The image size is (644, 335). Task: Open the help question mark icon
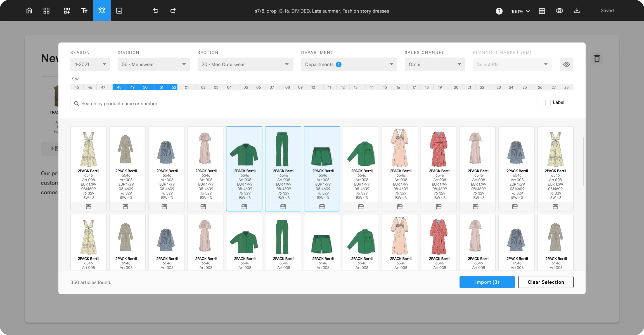click(499, 11)
